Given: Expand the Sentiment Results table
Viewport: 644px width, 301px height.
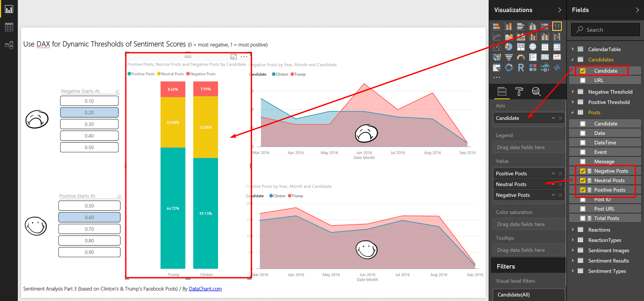Looking at the screenshot, I should (573, 261).
